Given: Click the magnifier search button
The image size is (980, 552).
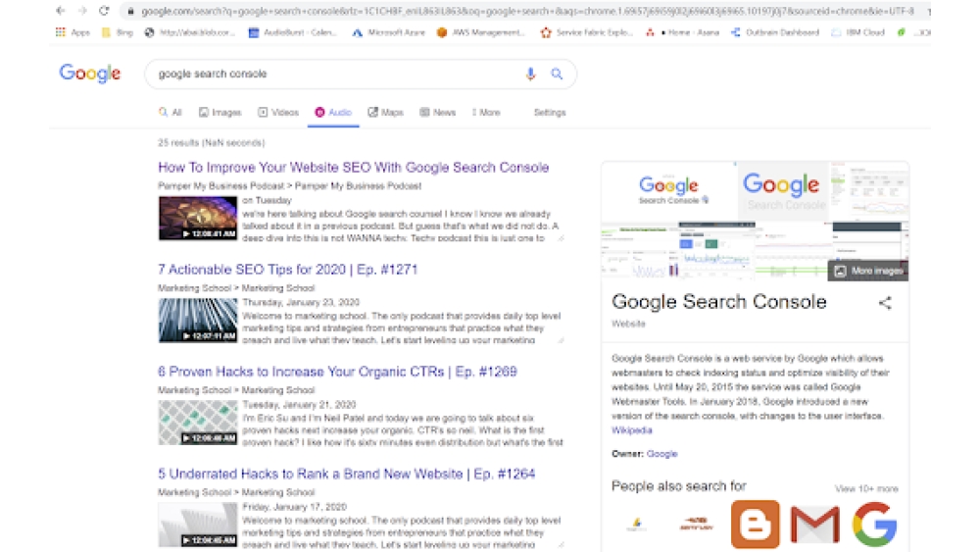Looking at the screenshot, I should pyautogui.click(x=557, y=74).
